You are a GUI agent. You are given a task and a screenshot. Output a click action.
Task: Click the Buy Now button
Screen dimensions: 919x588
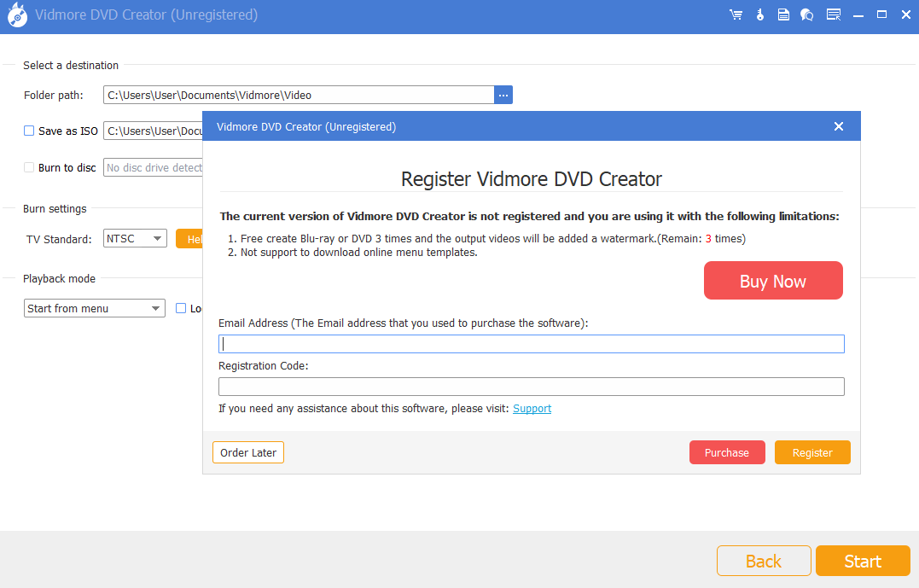click(x=773, y=280)
